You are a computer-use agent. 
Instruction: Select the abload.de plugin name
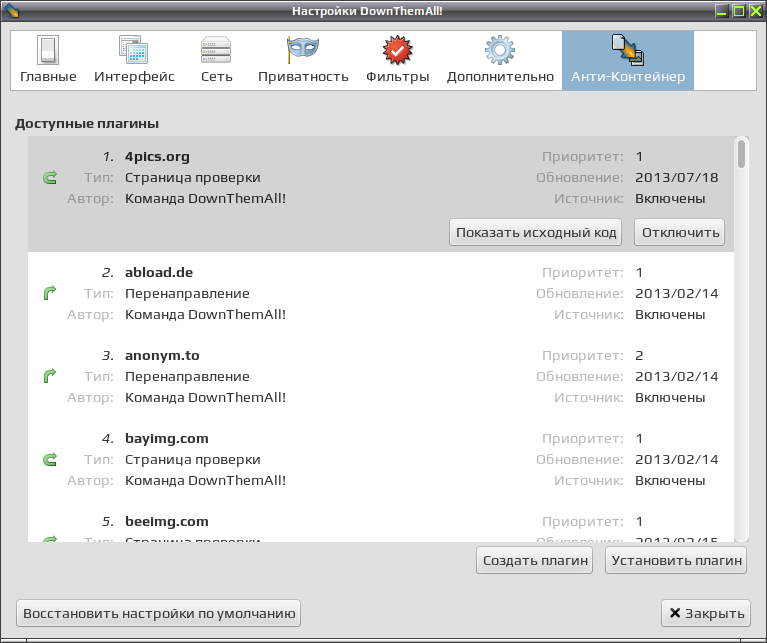159,272
